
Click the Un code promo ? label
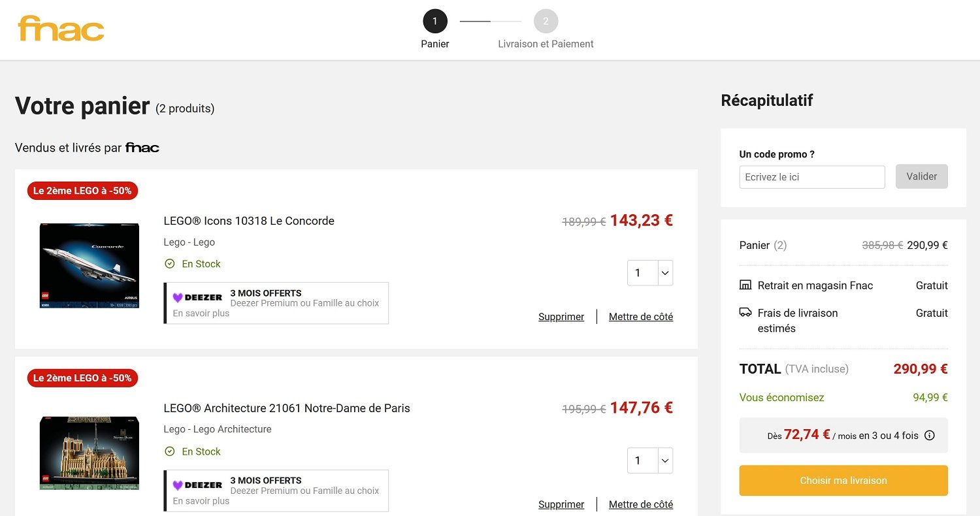(777, 154)
